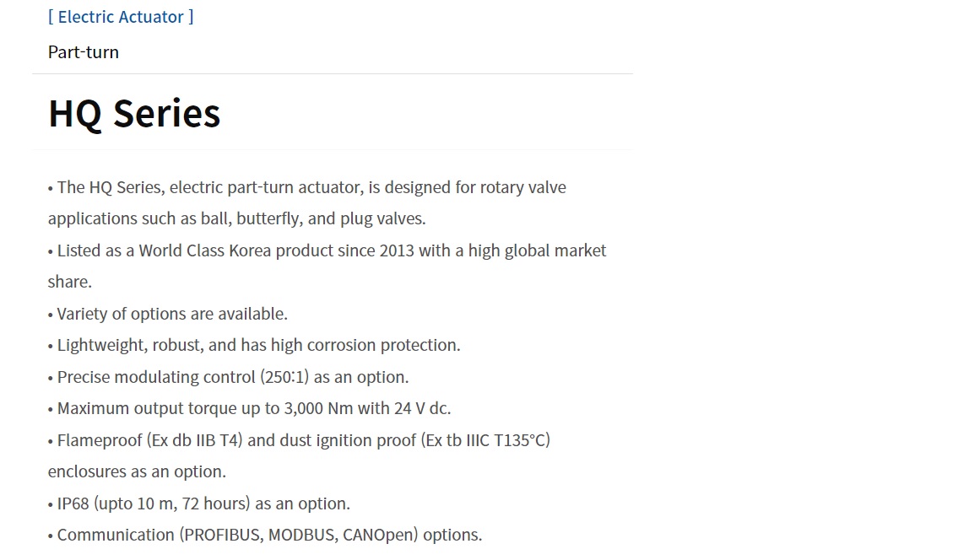
Task: Click the World Class Korea product bullet
Action: tap(331, 250)
